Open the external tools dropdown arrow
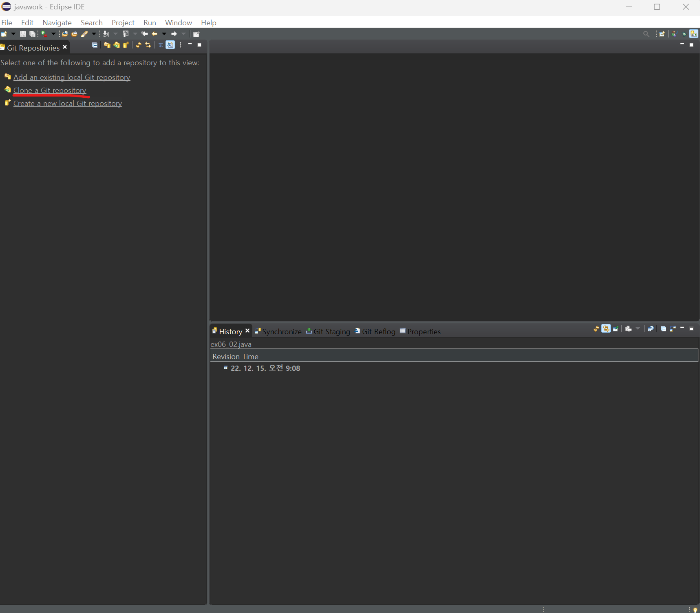700x613 pixels. pos(53,34)
